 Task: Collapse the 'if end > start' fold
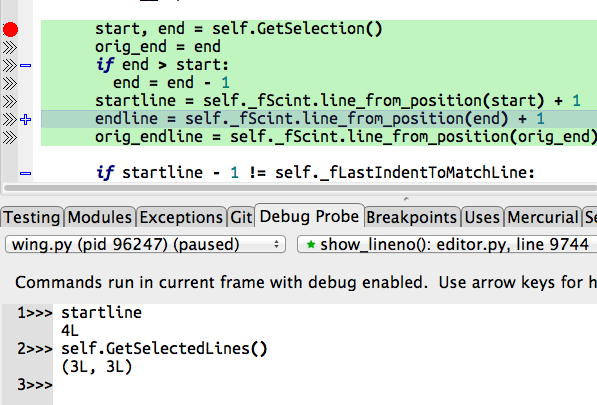pyautogui.click(x=26, y=65)
